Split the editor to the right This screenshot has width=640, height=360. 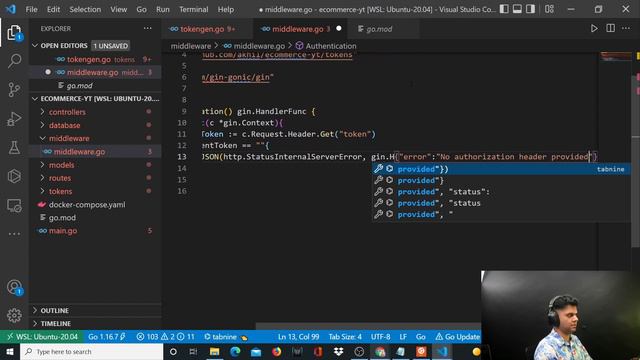click(610, 28)
